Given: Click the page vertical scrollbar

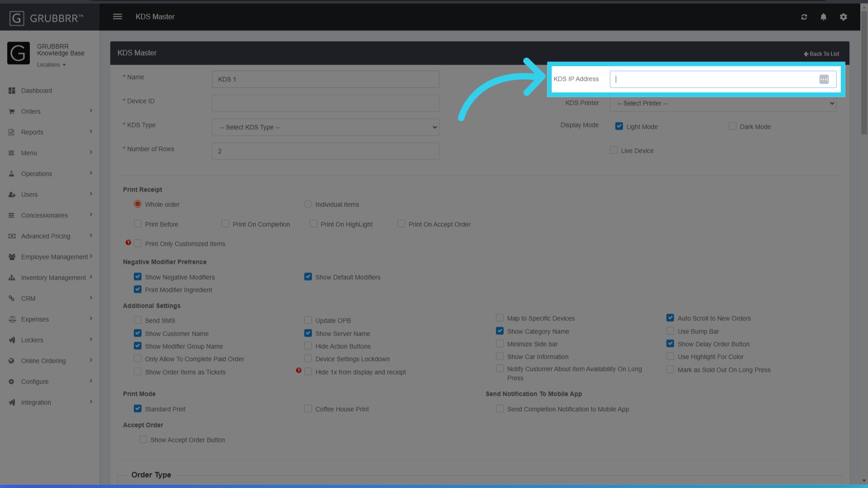Looking at the screenshot, I should [x=863, y=72].
